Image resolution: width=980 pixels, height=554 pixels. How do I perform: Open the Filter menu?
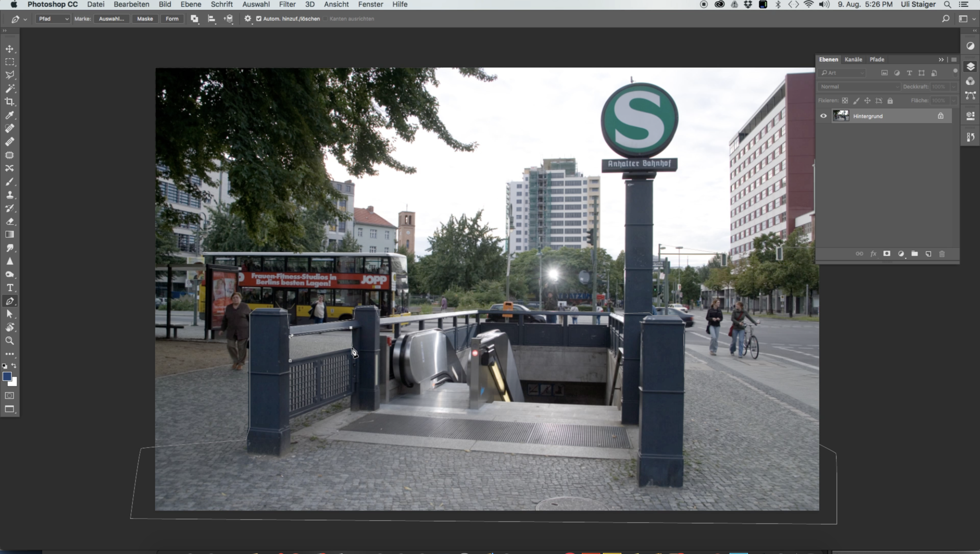coord(287,4)
